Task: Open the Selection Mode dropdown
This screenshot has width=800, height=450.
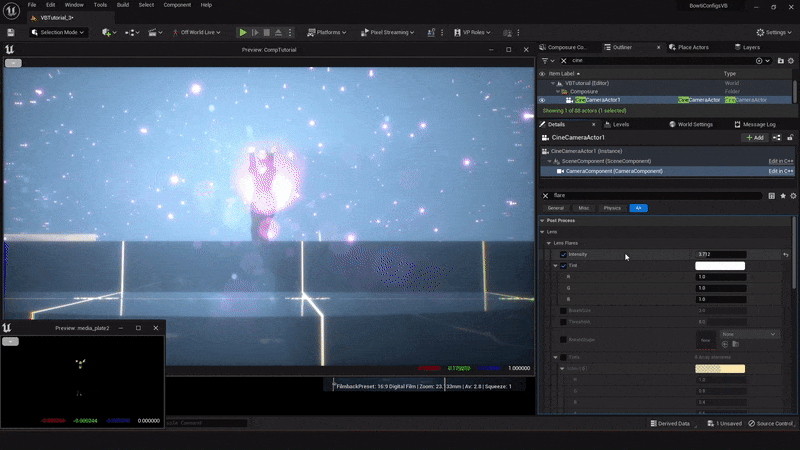Action: pyautogui.click(x=59, y=32)
